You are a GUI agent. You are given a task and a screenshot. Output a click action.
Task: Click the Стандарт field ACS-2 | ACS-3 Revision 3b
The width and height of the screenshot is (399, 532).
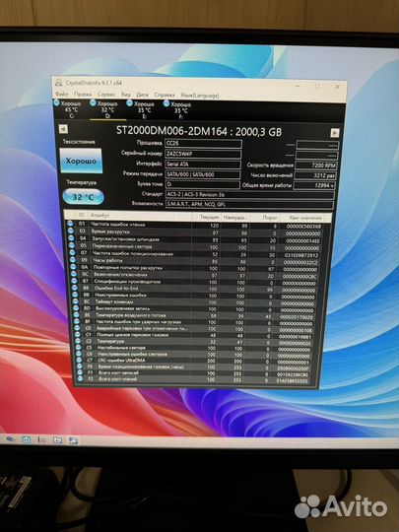[250, 195]
